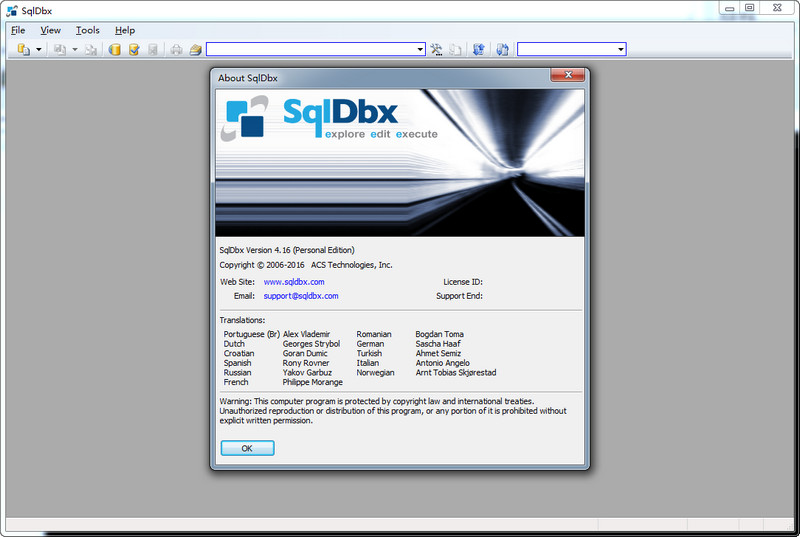Click the support@sqldbx.com email link

coord(301,296)
